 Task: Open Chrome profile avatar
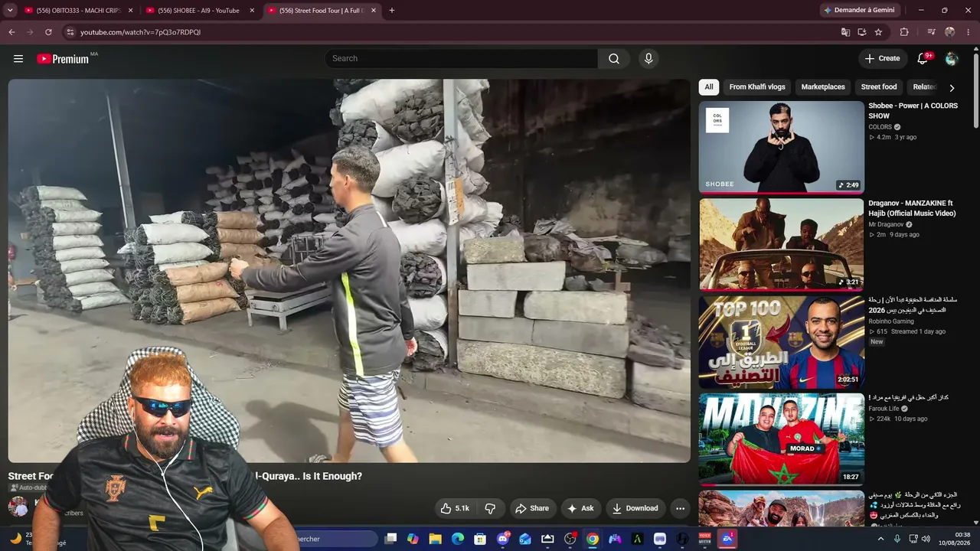click(950, 32)
